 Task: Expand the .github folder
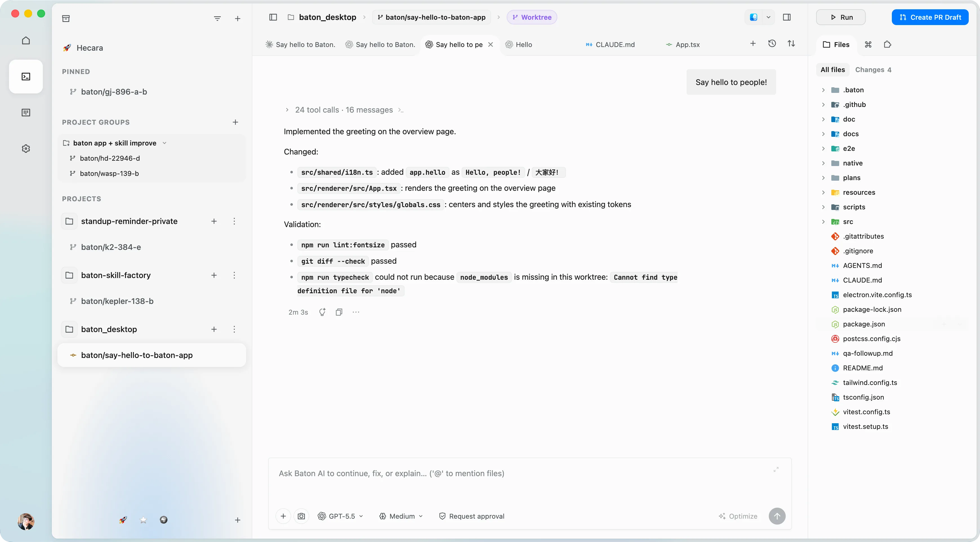point(823,104)
